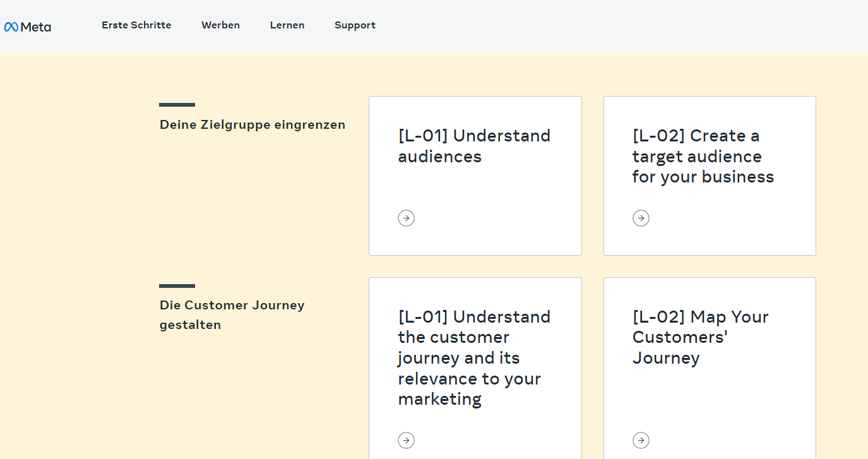Click the Deine Zielgruppe eingrenzen heading
This screenshot has width=868, height=459.
253,124
